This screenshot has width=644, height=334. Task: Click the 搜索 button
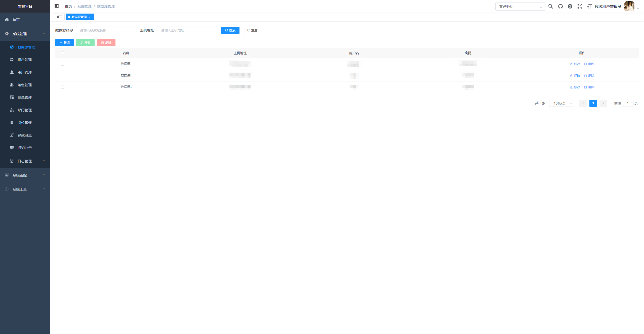tap(230, 30)
